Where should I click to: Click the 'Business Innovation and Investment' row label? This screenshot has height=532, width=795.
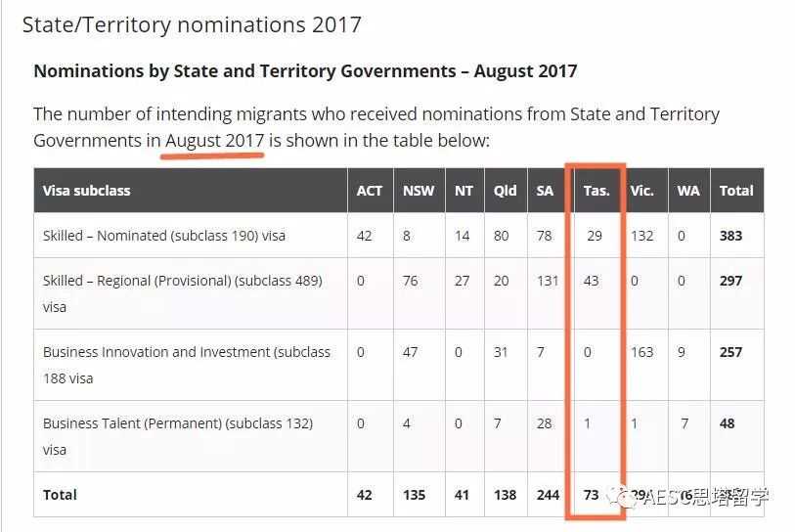point(186,352)
